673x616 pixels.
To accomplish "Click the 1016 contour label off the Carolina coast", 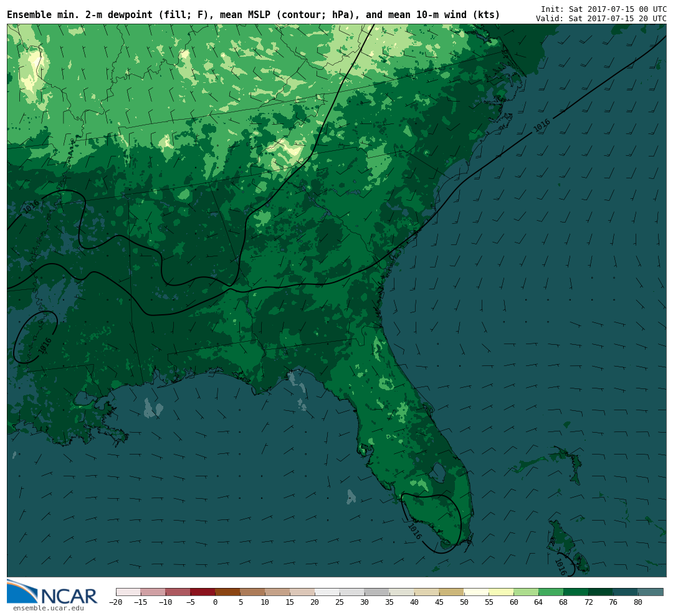I will click(x=542, y=126).
